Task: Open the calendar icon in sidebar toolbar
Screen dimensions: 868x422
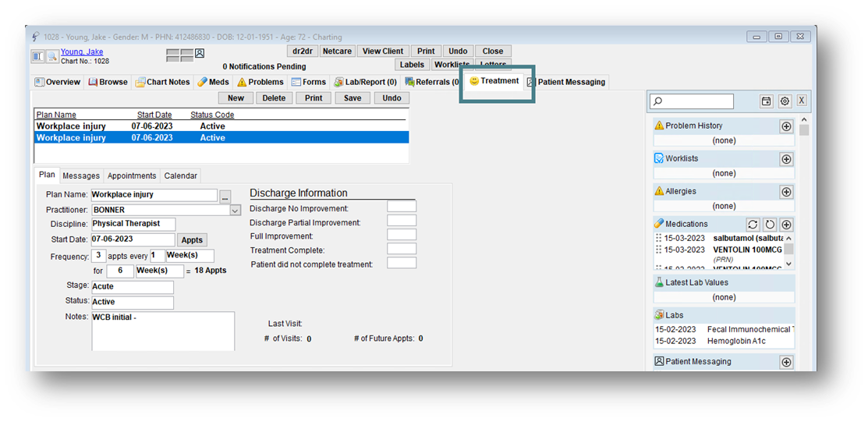Action: pyautogui.click(x=766, y=101)
